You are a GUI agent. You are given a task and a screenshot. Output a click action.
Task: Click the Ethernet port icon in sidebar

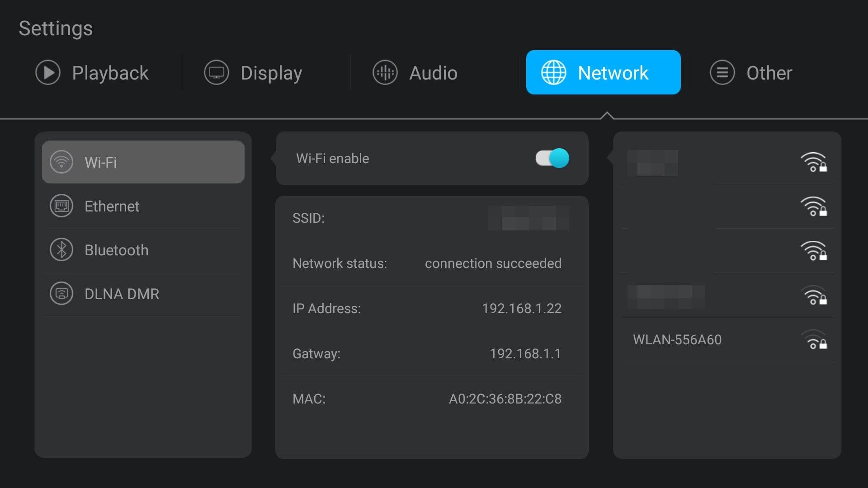[61, 206]
